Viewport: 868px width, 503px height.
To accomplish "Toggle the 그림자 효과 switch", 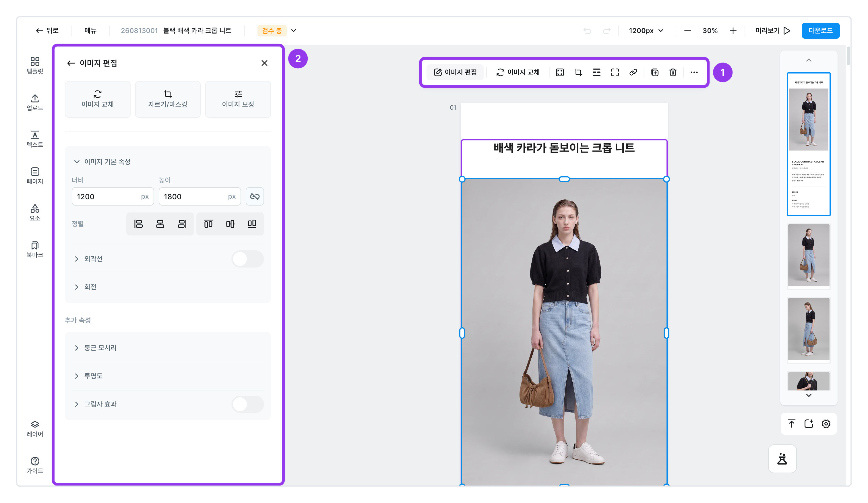I will coord(248,404).
